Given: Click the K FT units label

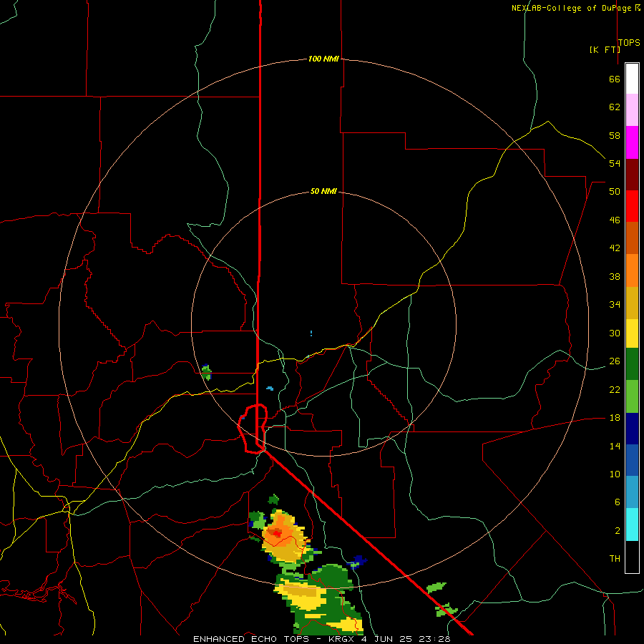Looking at the screenshot, I should point(605,49).
